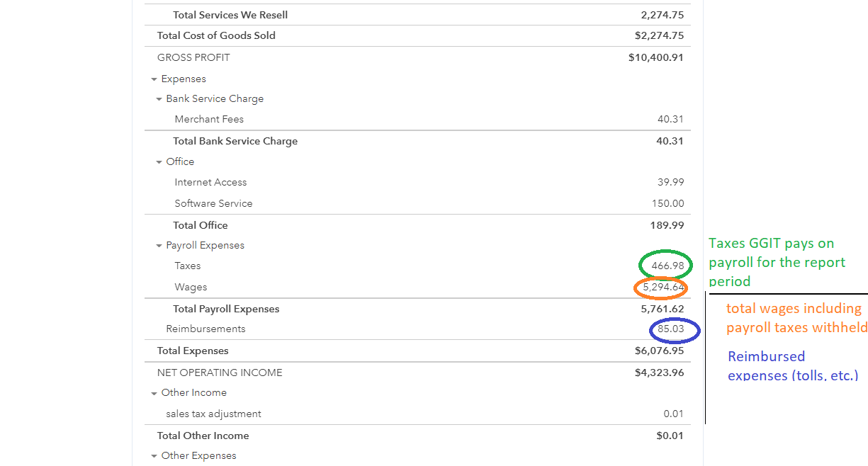Click the circled Reimbursements amount 85.03
The width and height of the screenshot is (868, 466).
coord(670,329)
